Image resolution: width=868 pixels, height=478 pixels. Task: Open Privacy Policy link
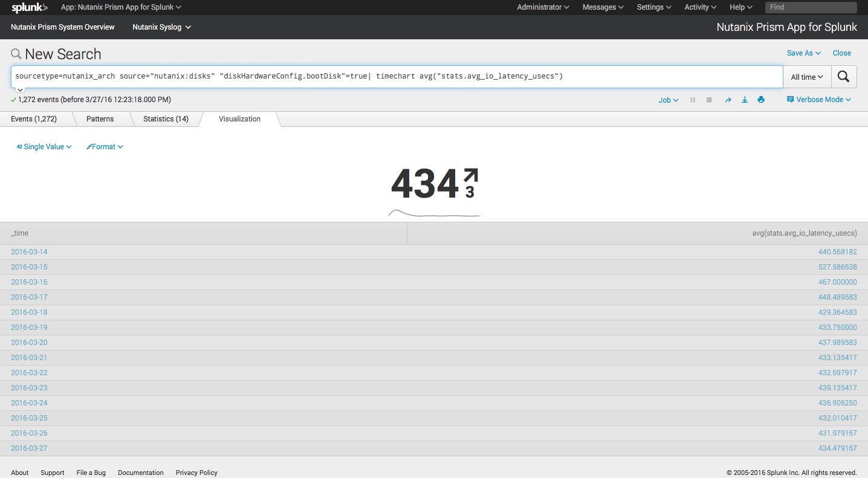point(196,473)
